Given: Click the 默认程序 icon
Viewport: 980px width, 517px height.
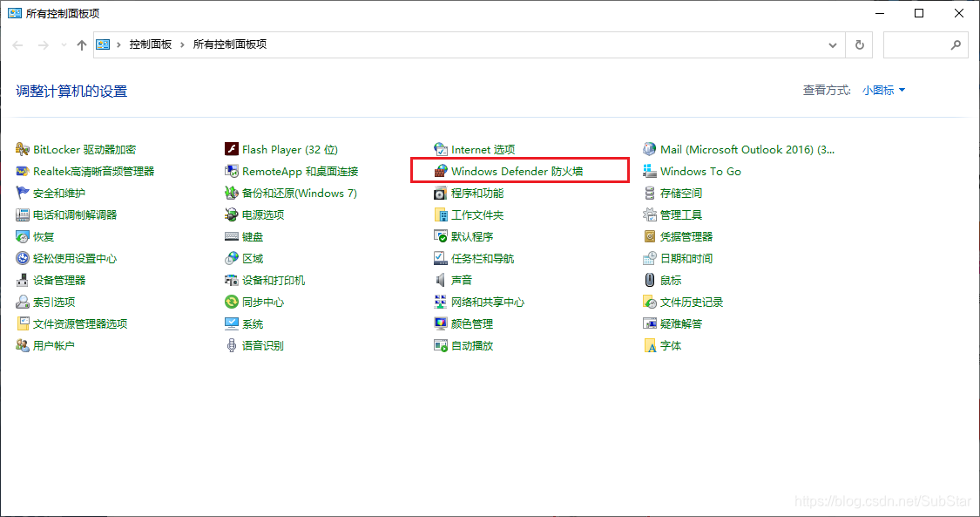Looking at the screenshot, I should [441, 237].
